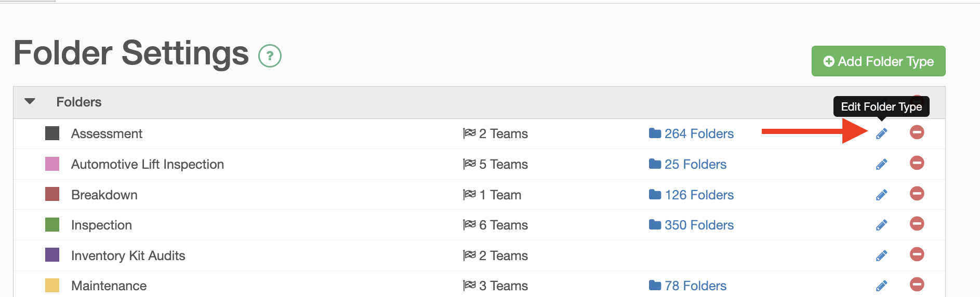This screenshot has height=297, width=980.
Task: Click red delete icon for Maintenance
Action: click(x=917, y=285)
